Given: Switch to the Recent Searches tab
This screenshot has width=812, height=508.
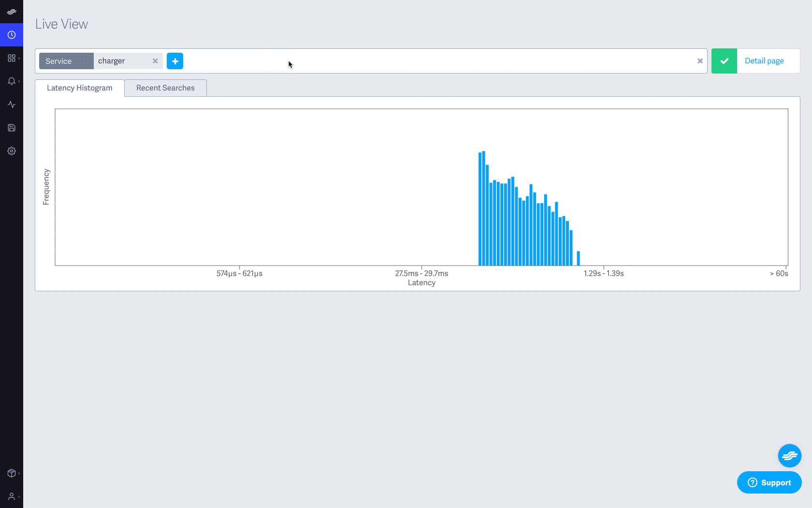Looking at the screenshot, I should (x=165, y=88).
